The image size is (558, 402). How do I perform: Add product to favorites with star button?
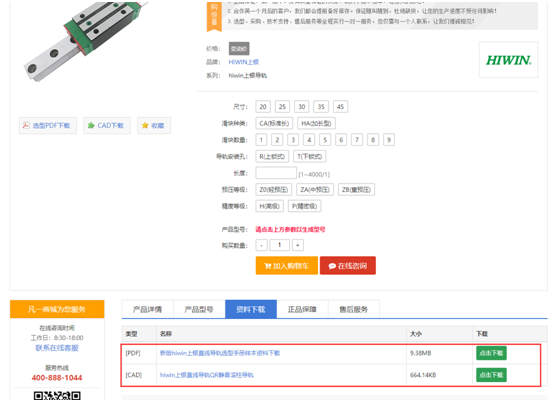click(x=154, y=126)
